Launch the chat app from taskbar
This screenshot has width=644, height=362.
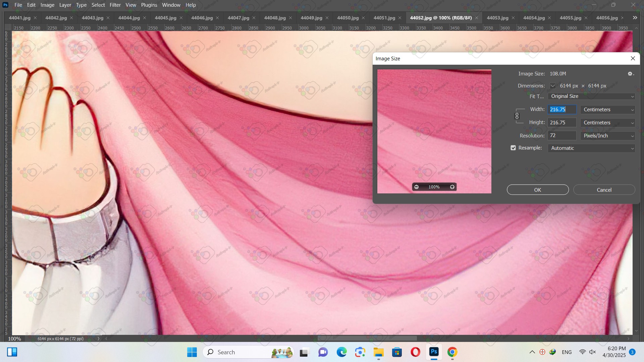[x=323, y=352]
